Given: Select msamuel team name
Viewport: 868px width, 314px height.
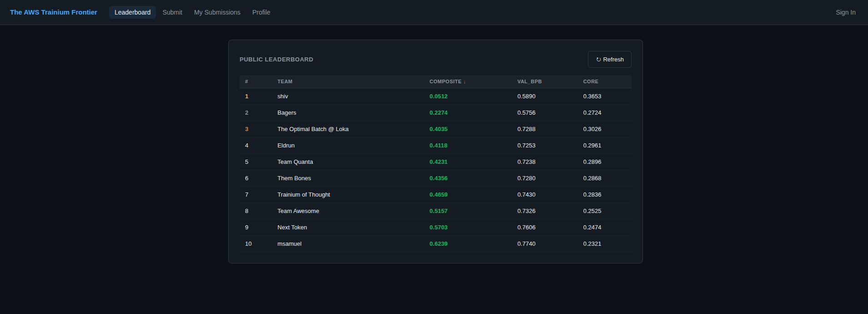Looking at the screenshot, I should pyautogui.click(x=290, y=244).
